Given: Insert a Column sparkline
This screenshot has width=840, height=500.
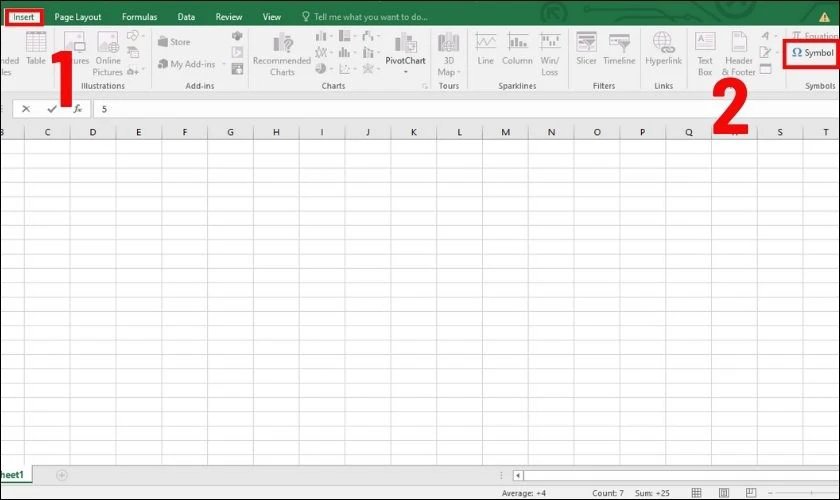Looking at the screenshot, I should tap(517, 49).
